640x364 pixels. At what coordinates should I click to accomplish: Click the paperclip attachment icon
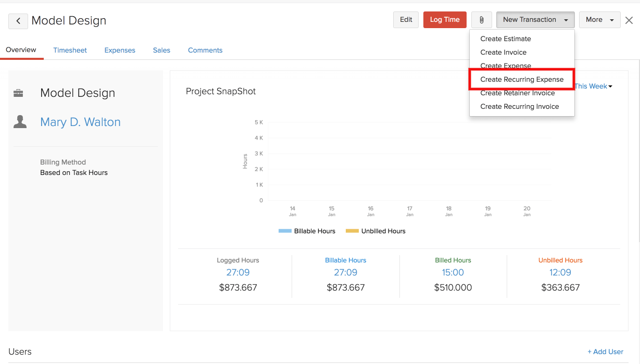click(481, 20)
